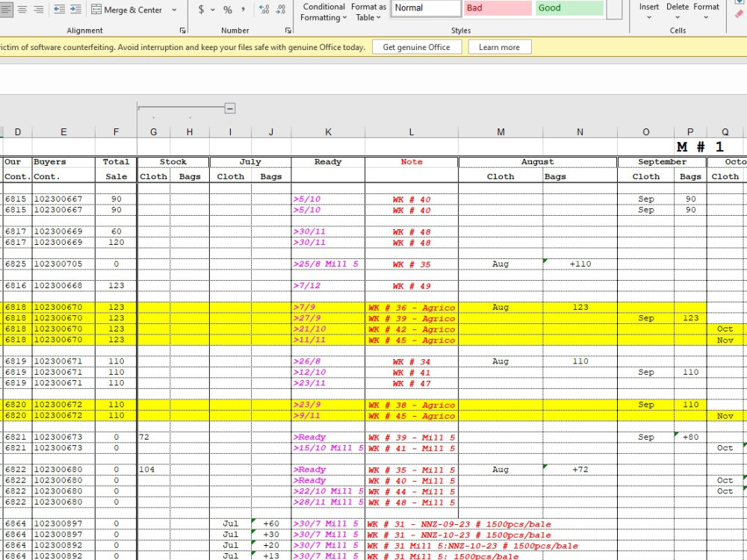This screenshot has height=560, width=747.
Task: Select cell 'WK # 42 - Agrico'
Action: tap(412, 329)
